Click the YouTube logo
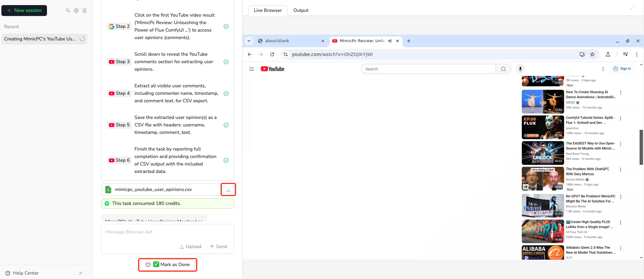Image resolution: width=644 pixels, height=279 pixels. point(272,69)
